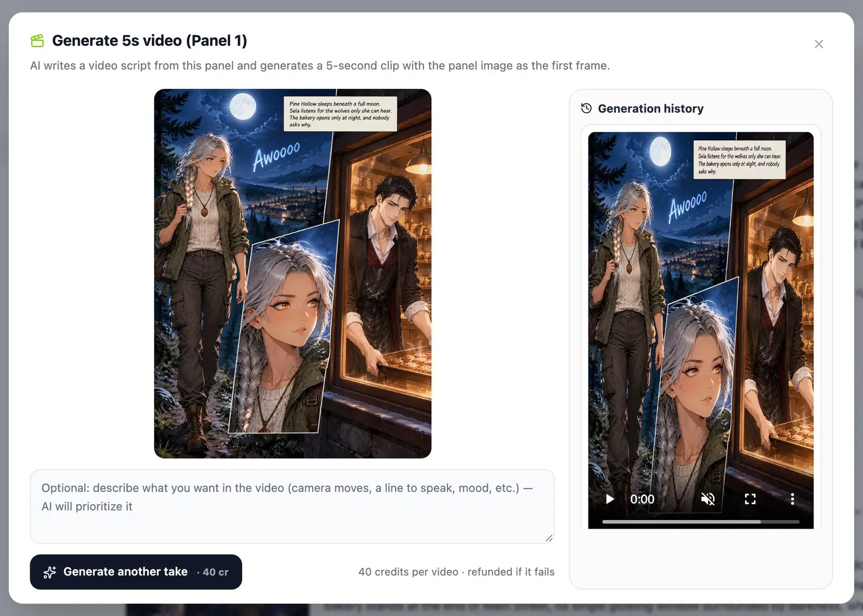Click the Generation history heading
Viewport: 863px width, 616px height.
650,108
